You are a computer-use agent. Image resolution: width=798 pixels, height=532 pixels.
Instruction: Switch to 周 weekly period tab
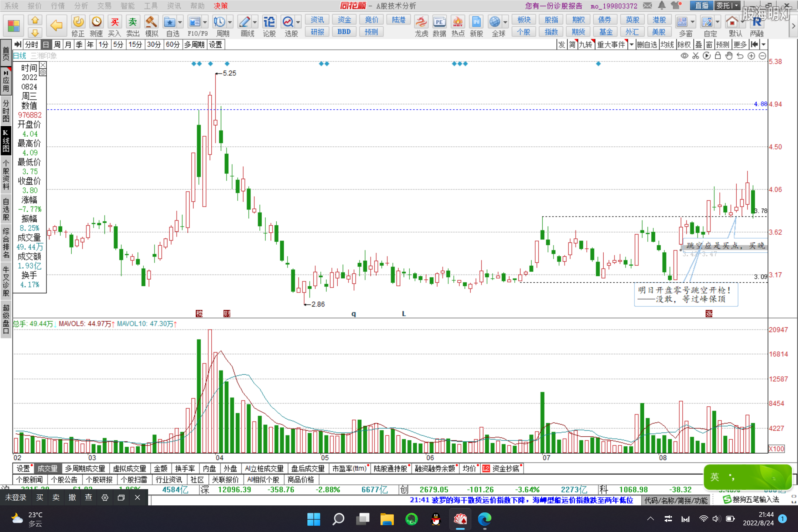[x=57, y=45]
